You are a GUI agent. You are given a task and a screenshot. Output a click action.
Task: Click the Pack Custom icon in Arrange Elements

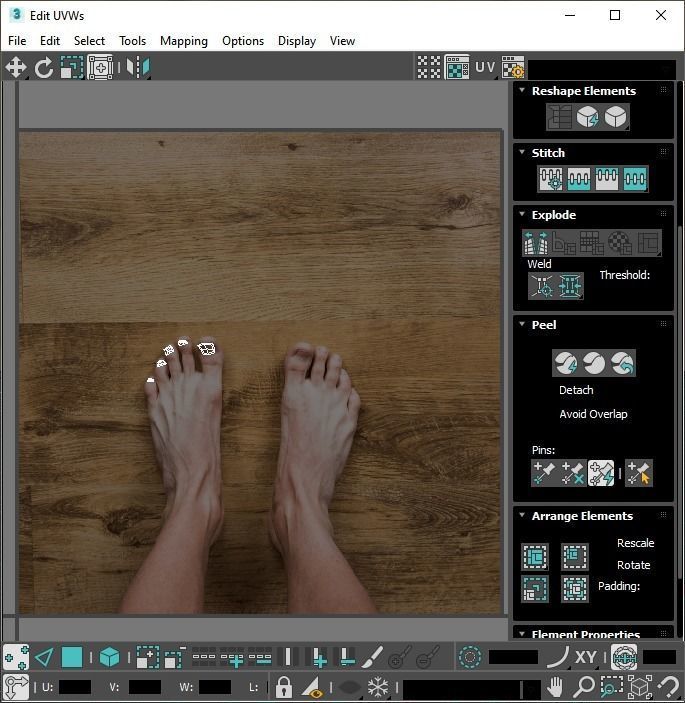535,556
